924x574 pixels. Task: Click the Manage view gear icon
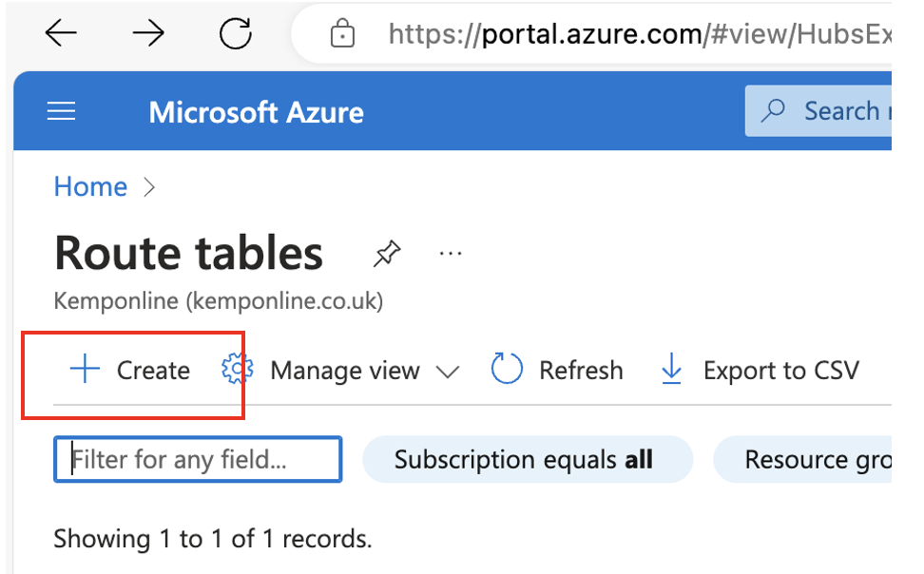pos(235,370)
